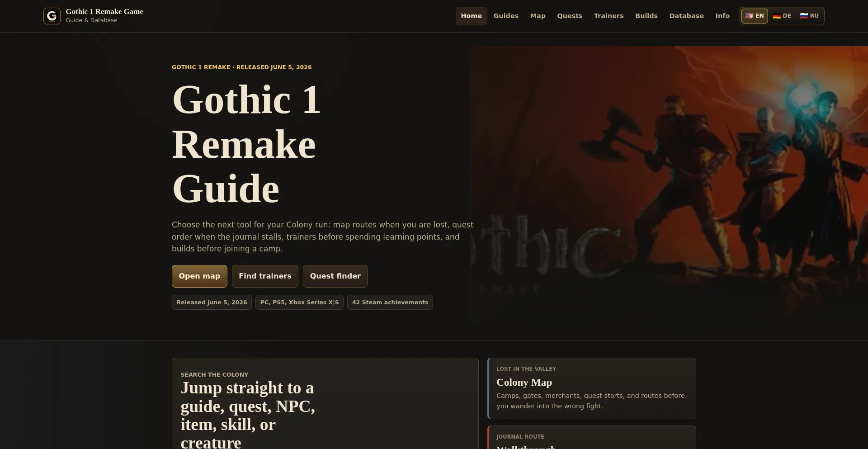Image resolution: width=868 pixels, height=449 pixels.
Task: Click the LOST IN THE VALLEY label
Action: point(526,369)
